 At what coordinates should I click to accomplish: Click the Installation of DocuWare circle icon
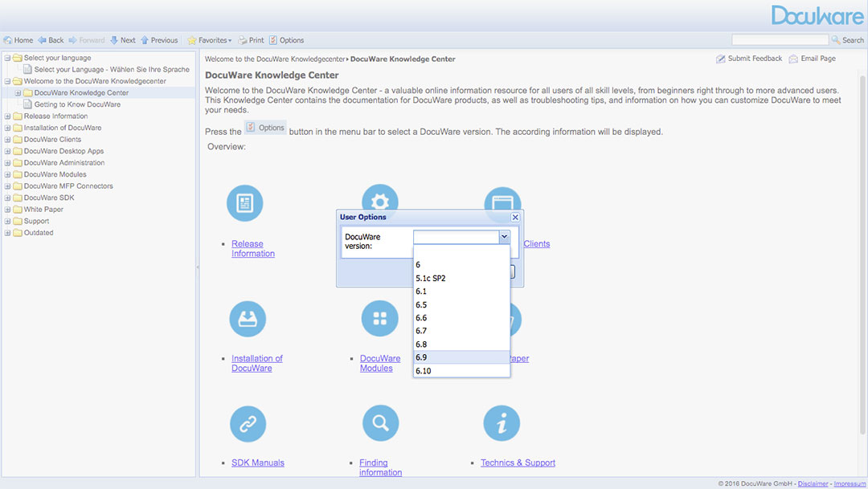248,319
